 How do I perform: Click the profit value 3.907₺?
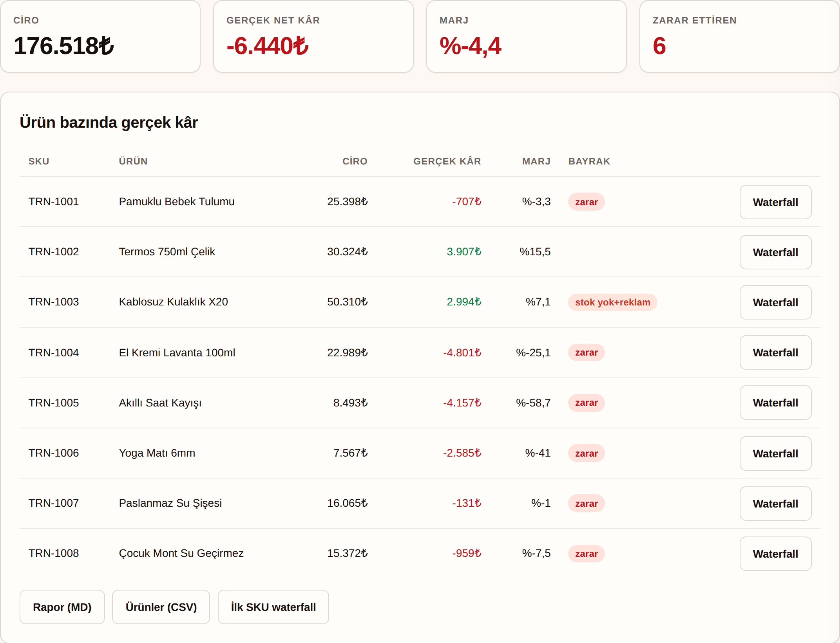tap(464, 252)
